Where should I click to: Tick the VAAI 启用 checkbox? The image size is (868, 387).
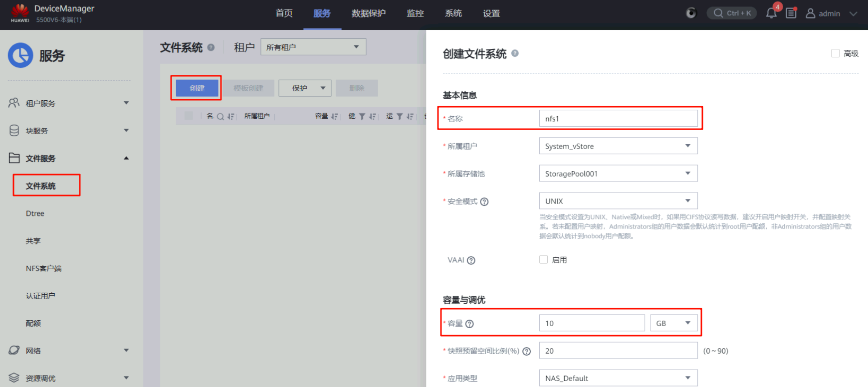click(544, 259)
